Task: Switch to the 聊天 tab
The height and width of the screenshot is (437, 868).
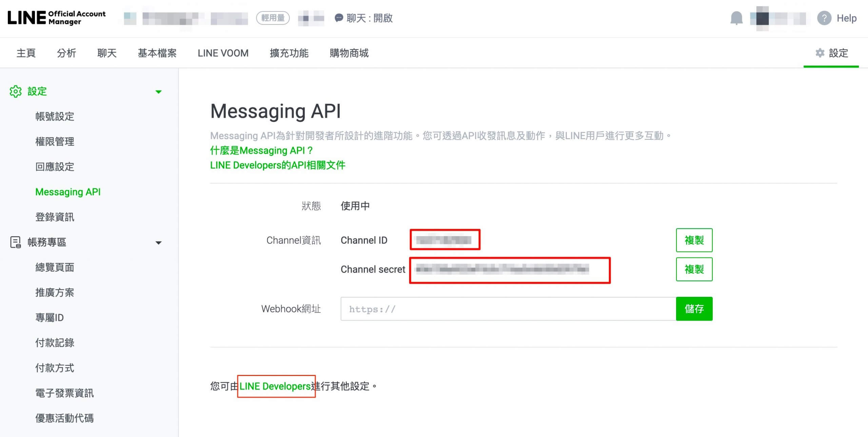Action: pos(107,53)
